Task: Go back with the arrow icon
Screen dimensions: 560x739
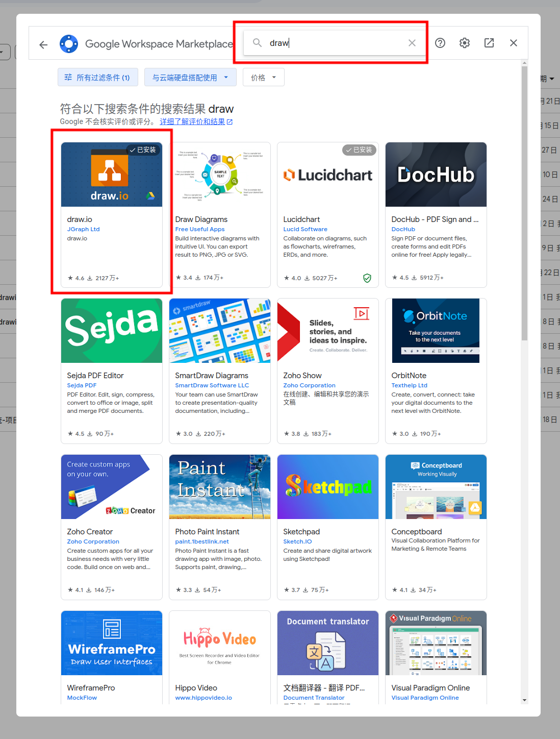Action: (x=43, y=44)
